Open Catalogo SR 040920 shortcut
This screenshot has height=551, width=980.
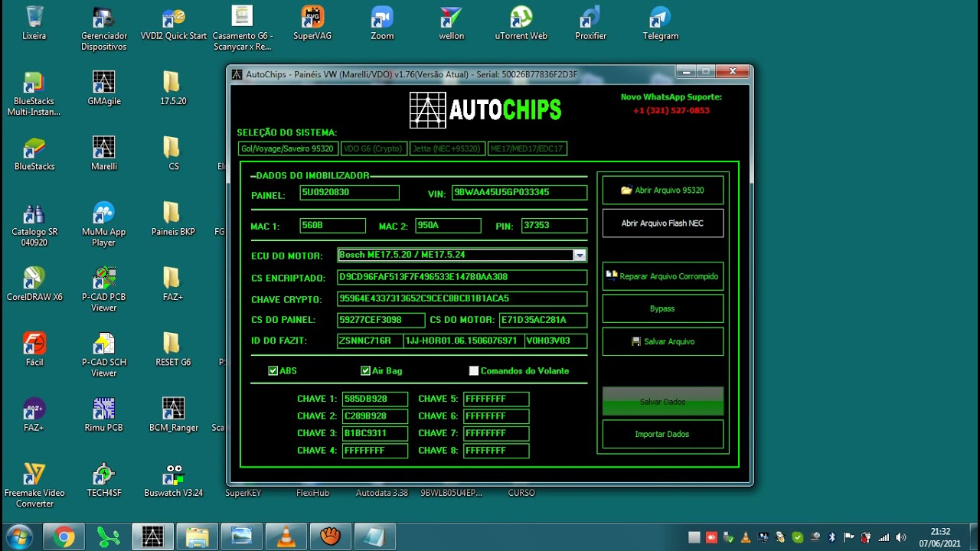coord(34,224)
